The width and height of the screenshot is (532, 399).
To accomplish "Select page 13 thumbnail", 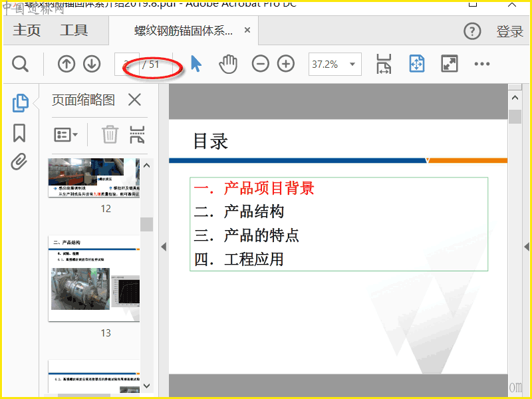I will pos(94,278).
